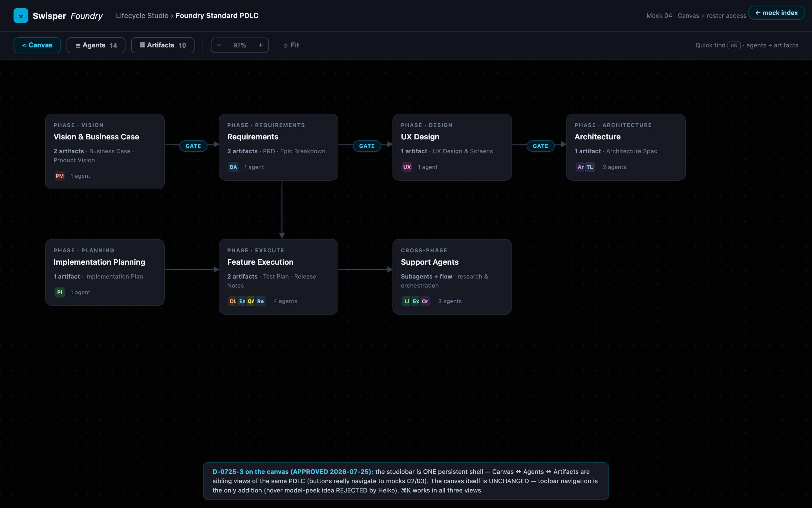Open the Vision & Business Case phase card

pyautogui.click(x=105, y=151)
